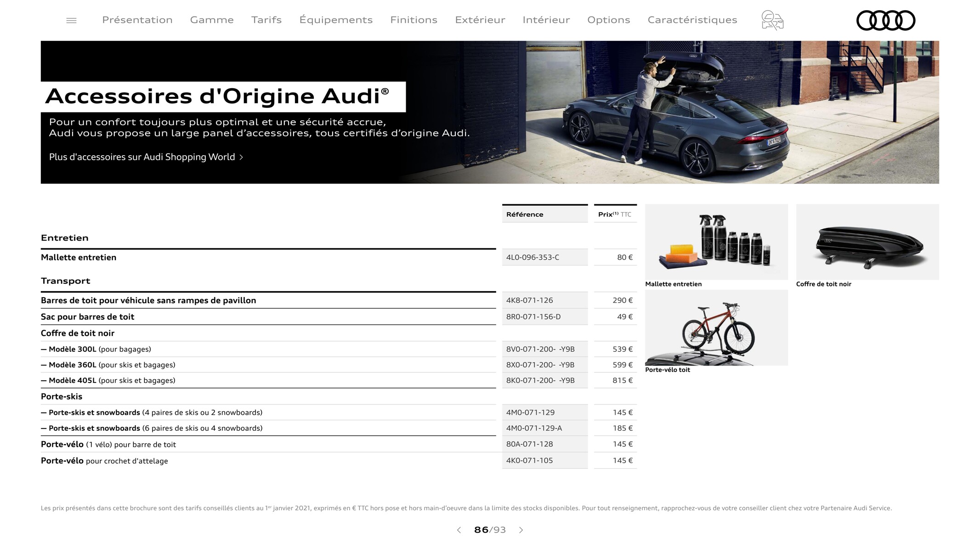Select the Porte-skis heading
Image resolution: width=980 pixels, height=551 pixels.
[x=62, y=396]
